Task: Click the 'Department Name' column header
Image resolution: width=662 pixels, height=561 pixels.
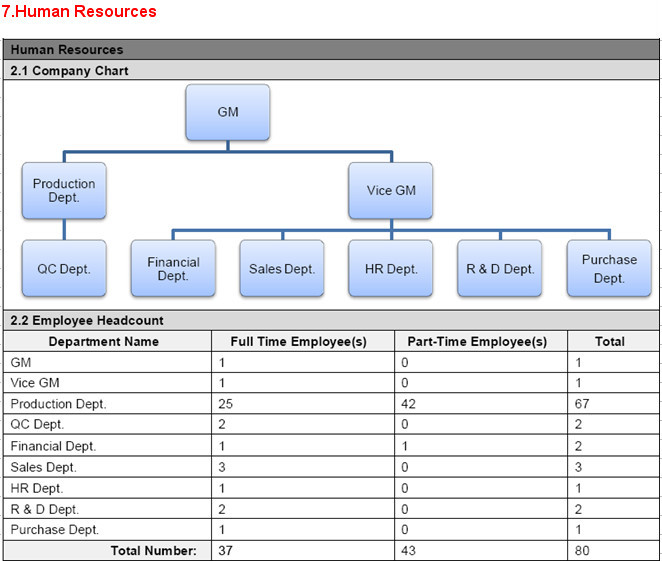Action: [x=108, y=341]
